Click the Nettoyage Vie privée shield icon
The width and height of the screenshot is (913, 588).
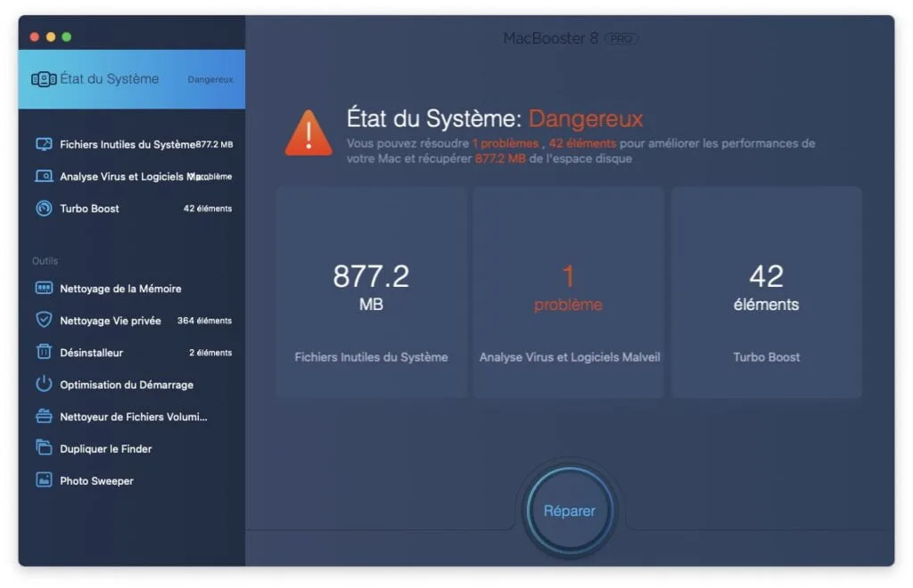44,320
